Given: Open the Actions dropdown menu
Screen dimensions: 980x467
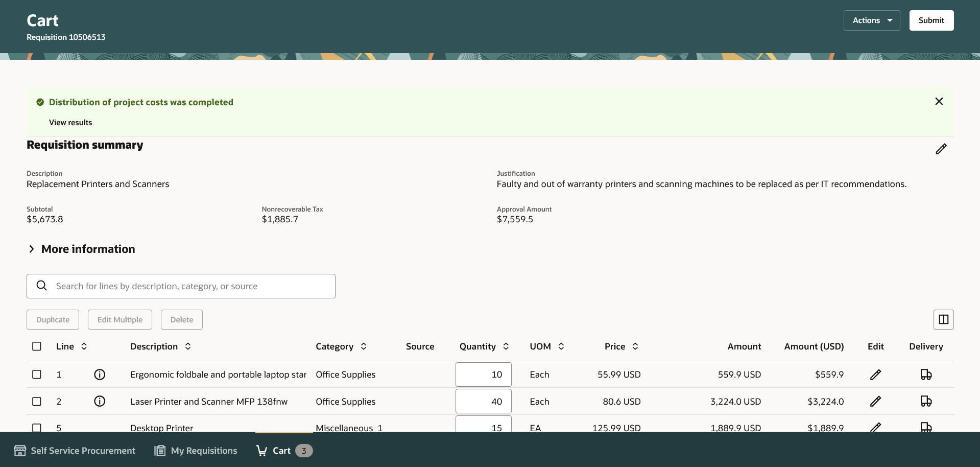Looking at the screenshot, I should (x=872, y=20).
